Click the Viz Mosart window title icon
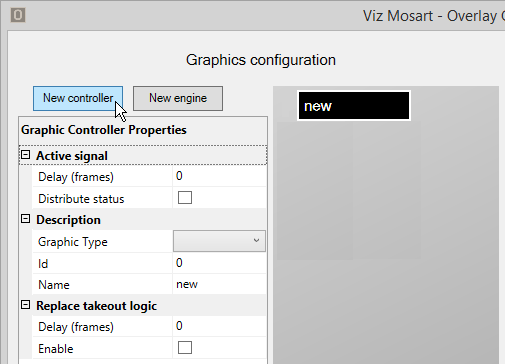This screenshot has height=364, width=505. point(18,15)
